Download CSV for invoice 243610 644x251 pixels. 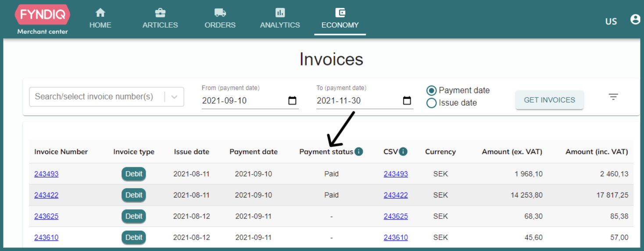point(396,237)
